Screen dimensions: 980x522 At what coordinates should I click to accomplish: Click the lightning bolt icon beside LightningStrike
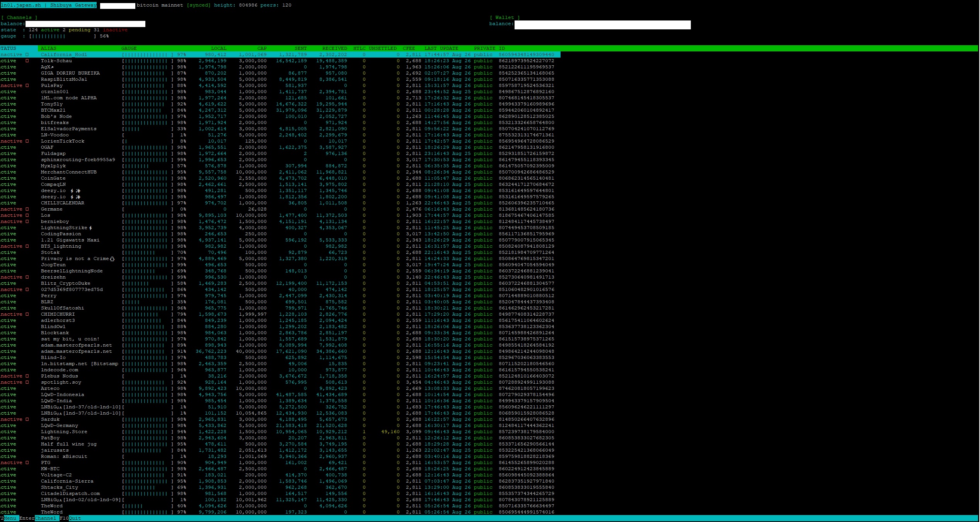point(90,228)
